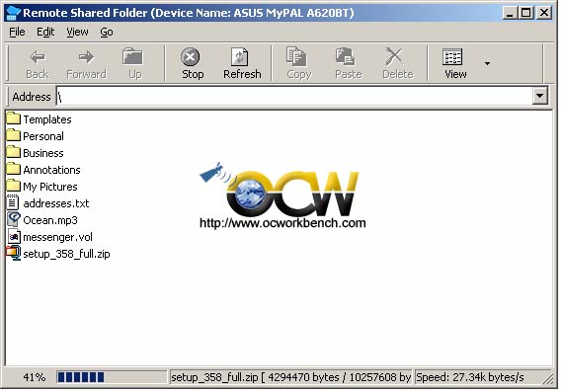Refresh the remote folder listing
564x392 pixels.
242,63
